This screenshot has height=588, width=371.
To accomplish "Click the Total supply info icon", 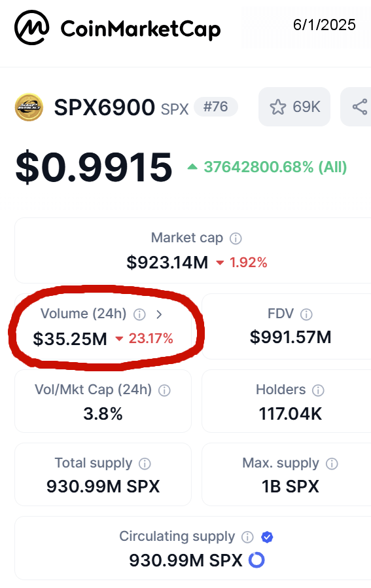I will pos(145,464).
